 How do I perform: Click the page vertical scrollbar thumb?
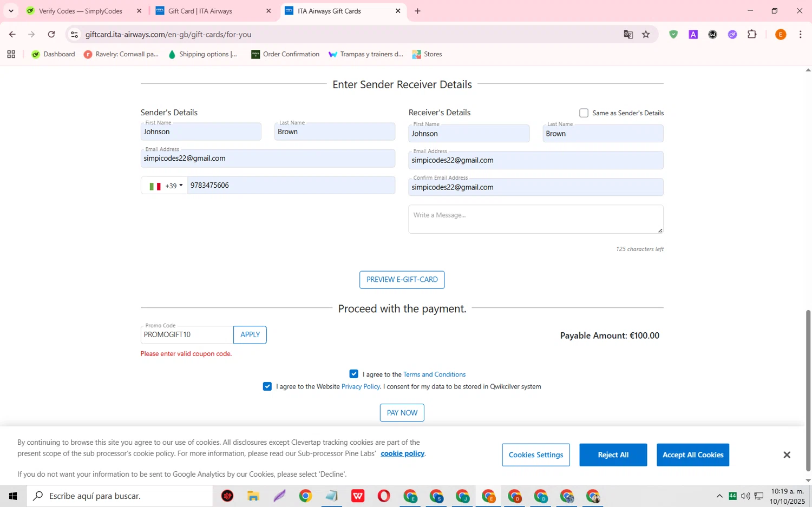808,390
